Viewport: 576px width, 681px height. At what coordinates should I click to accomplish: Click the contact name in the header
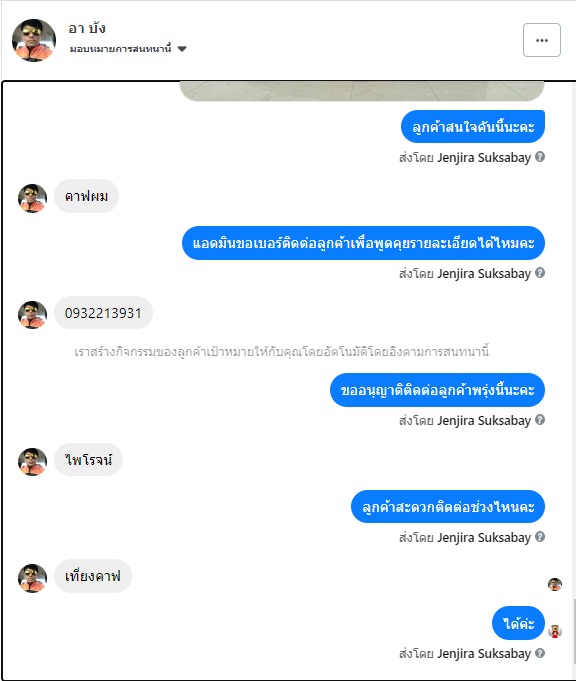pyautogui.click(x=87, y=28)
